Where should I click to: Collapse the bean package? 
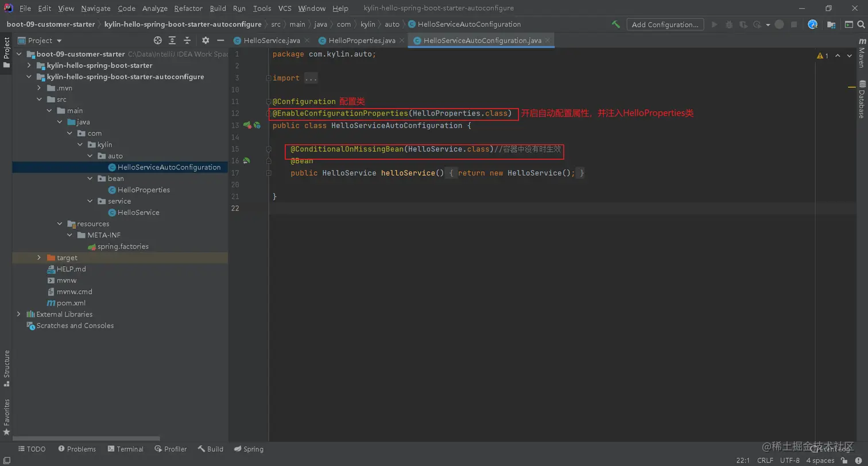90,178
